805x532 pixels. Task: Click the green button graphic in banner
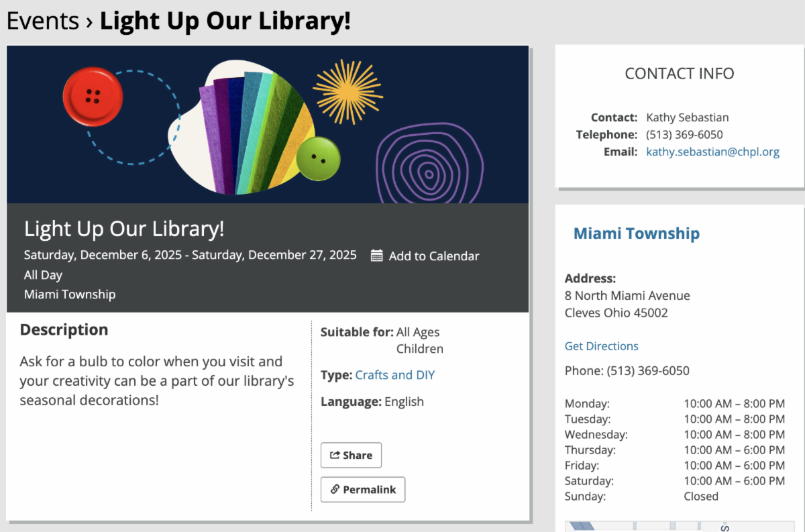pyautogui.click(x=319, y=159)
